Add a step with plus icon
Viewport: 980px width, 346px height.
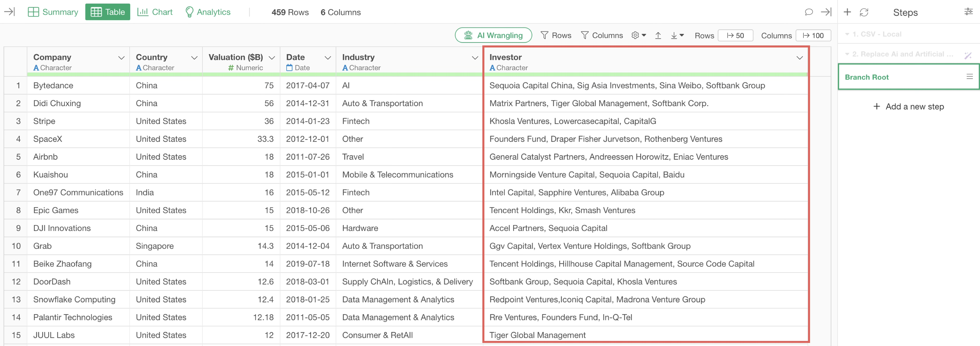tap(847, 12)
